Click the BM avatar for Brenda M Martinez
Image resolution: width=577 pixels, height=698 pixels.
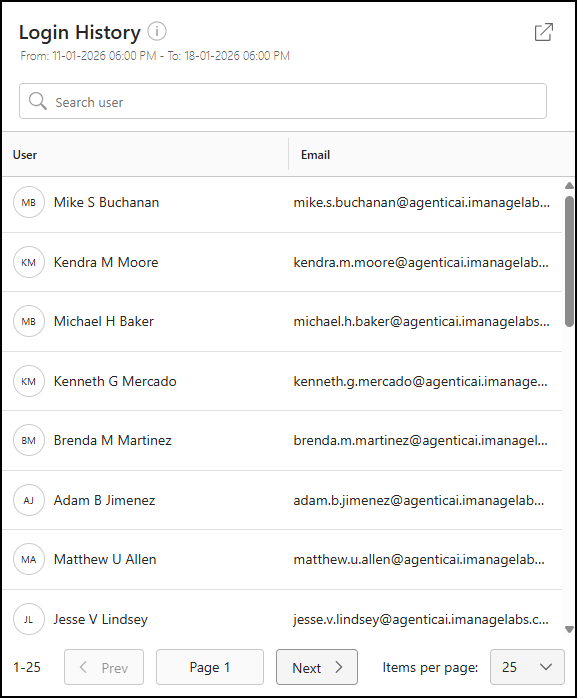pyautogui.click(x=29, y=440)
